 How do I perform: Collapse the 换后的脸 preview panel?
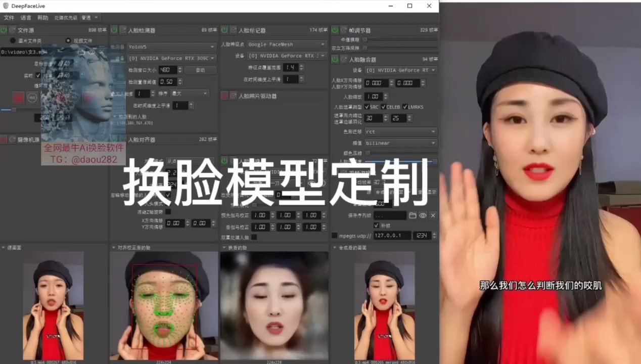coord(224,248)
